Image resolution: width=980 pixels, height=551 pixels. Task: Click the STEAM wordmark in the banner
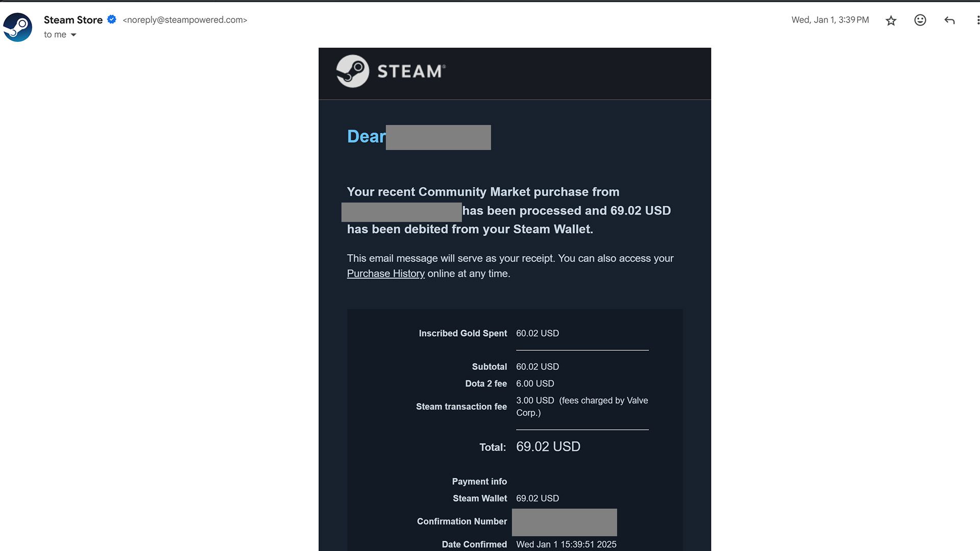(x=411, y=71)
